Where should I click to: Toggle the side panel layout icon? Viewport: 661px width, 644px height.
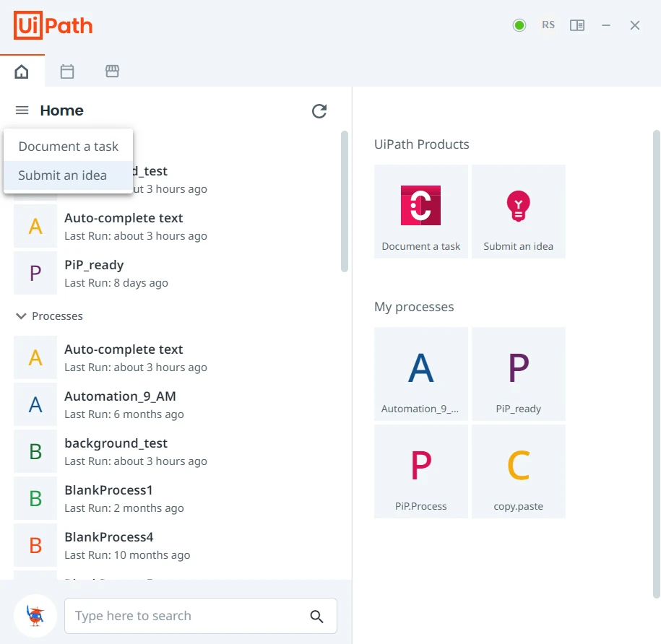[577, 25]
